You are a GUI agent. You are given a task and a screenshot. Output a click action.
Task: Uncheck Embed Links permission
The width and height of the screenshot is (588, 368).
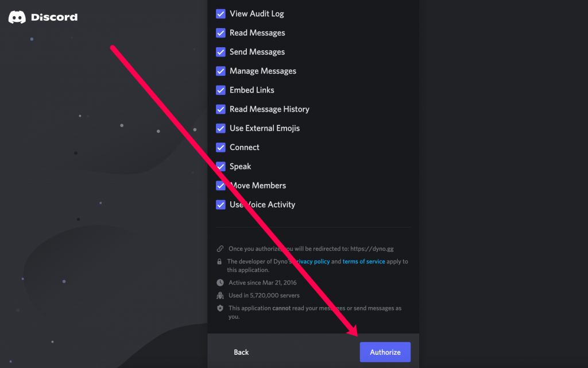point(220,90)
